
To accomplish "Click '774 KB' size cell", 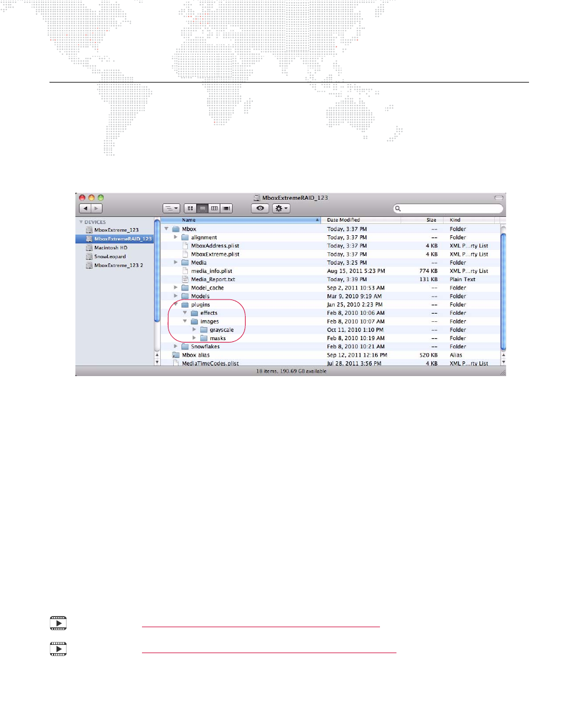I will (x=428, y=271).
